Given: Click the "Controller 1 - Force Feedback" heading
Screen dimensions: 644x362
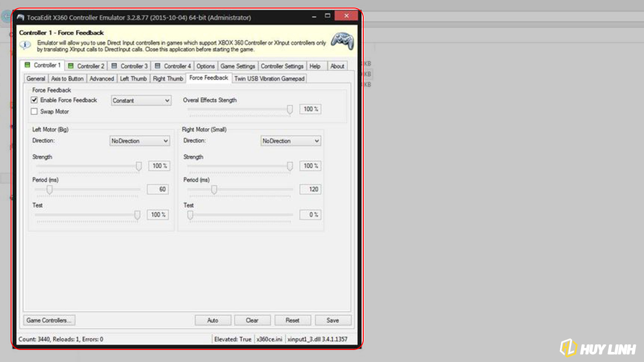Looking at the screenshot, I should 61,33.
